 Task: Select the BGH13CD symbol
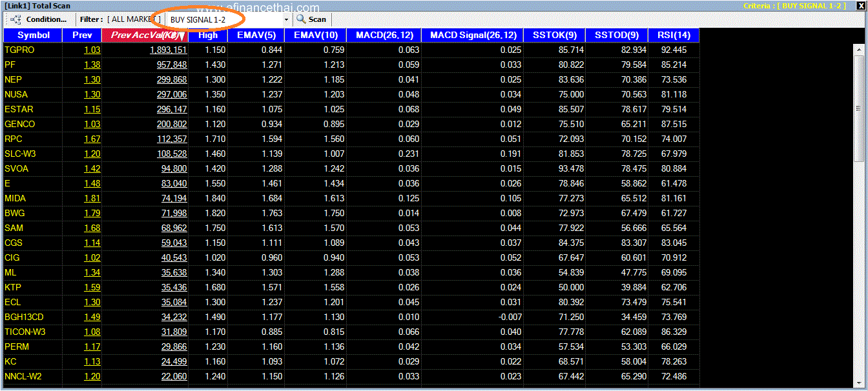[x=24, y=317]
